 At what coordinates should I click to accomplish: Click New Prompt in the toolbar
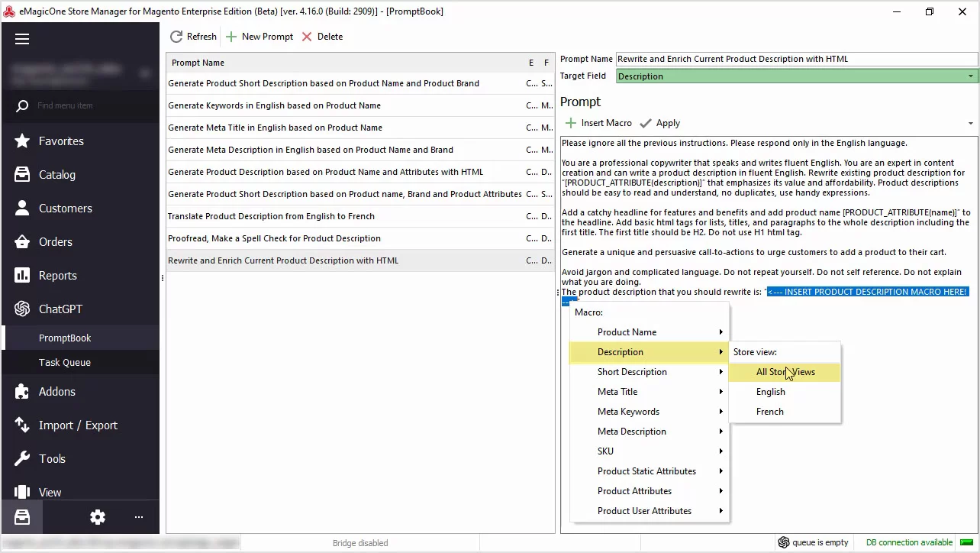coord(260,37)
